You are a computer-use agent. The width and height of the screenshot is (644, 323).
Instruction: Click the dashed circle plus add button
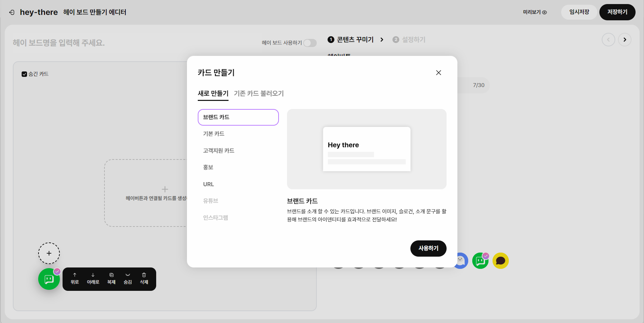[49, 253]
